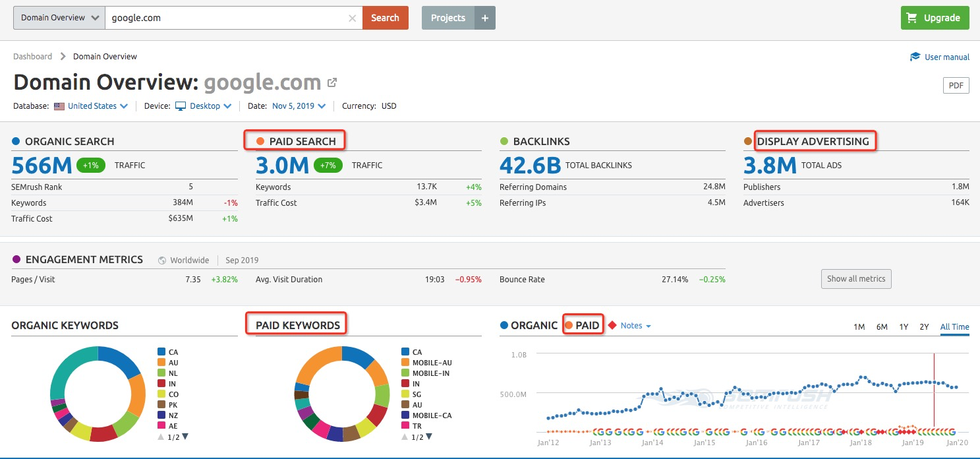
Task: Open the PAID SEARCH section heading
Action: pos(303,141)
